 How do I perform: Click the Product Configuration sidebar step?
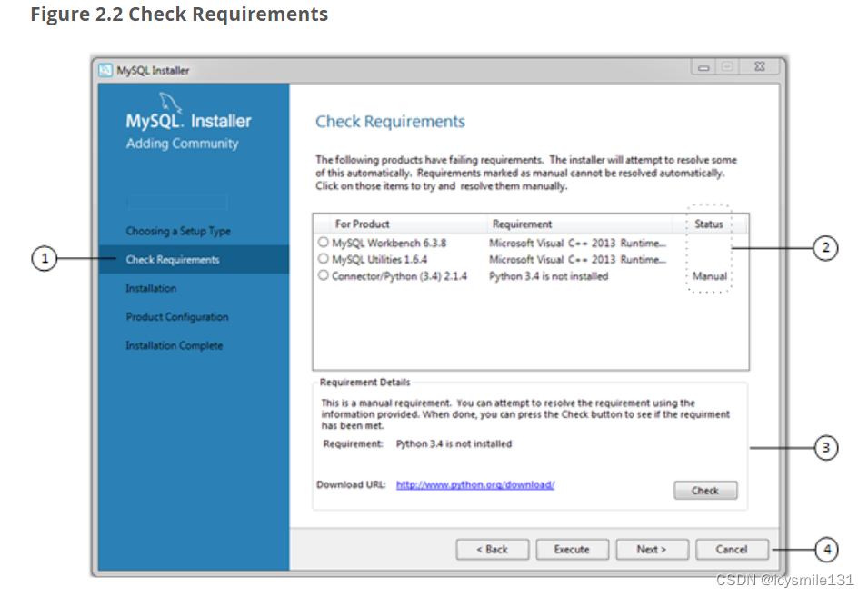(x=176, y=316)
